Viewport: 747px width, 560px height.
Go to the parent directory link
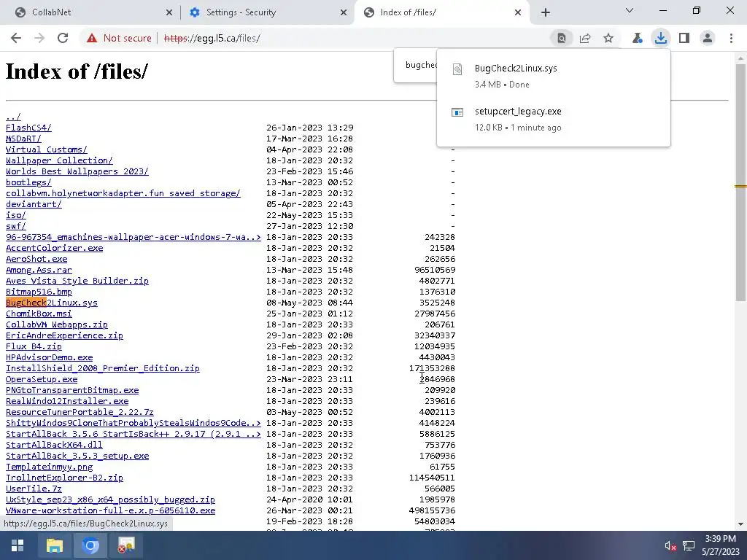pos(13,117)
